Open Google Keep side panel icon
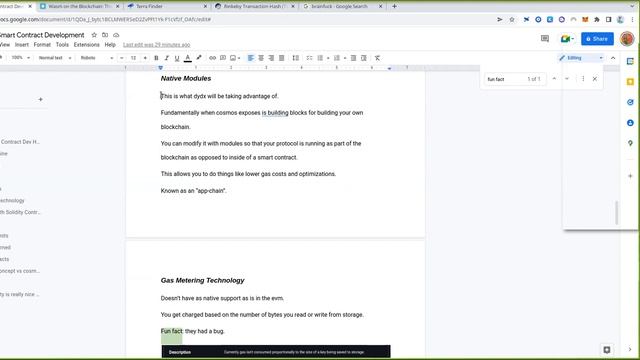 pyautogui.click(x=630, y=82)
